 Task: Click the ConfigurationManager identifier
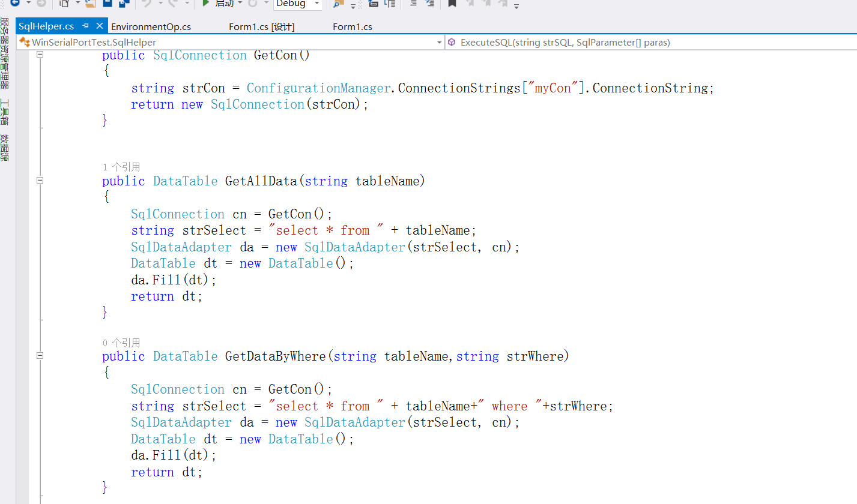point(319,88)
